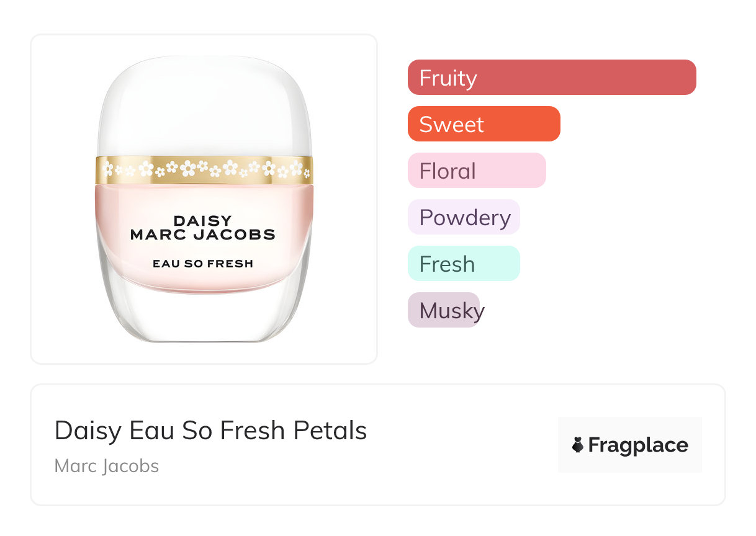Click the letter y of the Musky label
This screenshot has width=756, height=536.
pos(477,311)
